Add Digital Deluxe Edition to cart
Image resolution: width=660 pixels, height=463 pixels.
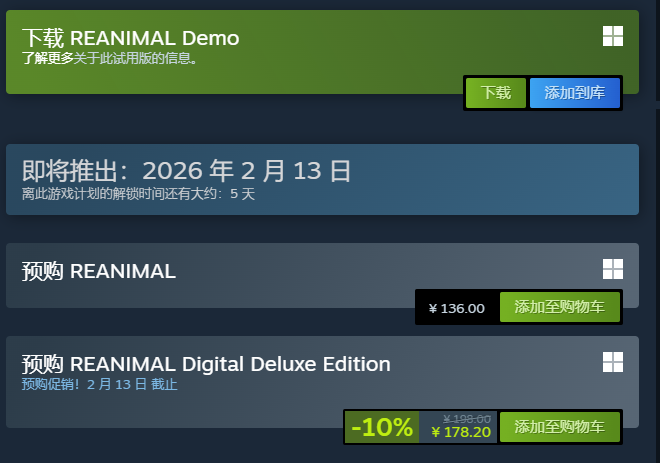pos(559,427)
